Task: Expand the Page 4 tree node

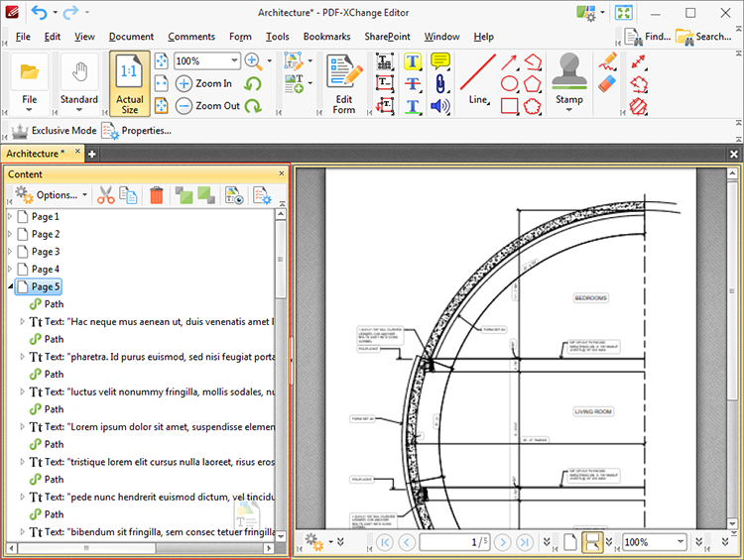Action: [10, 269]
